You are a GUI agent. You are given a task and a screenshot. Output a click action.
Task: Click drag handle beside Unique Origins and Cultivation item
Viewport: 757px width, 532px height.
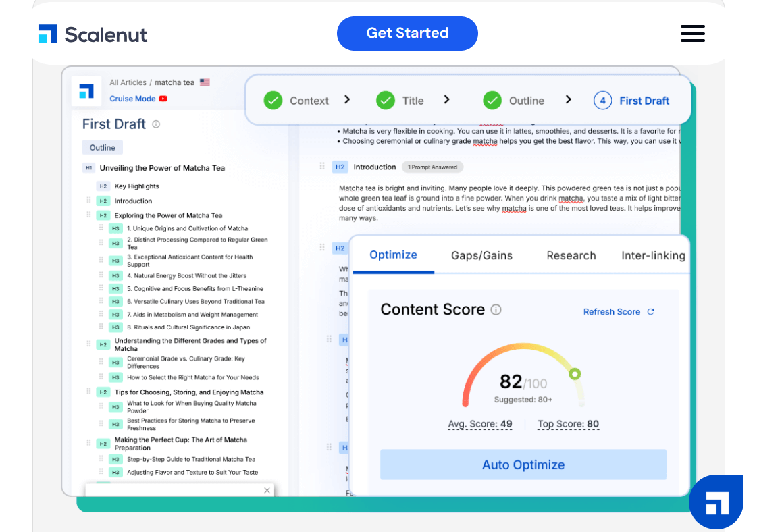(x=101, y=228)
